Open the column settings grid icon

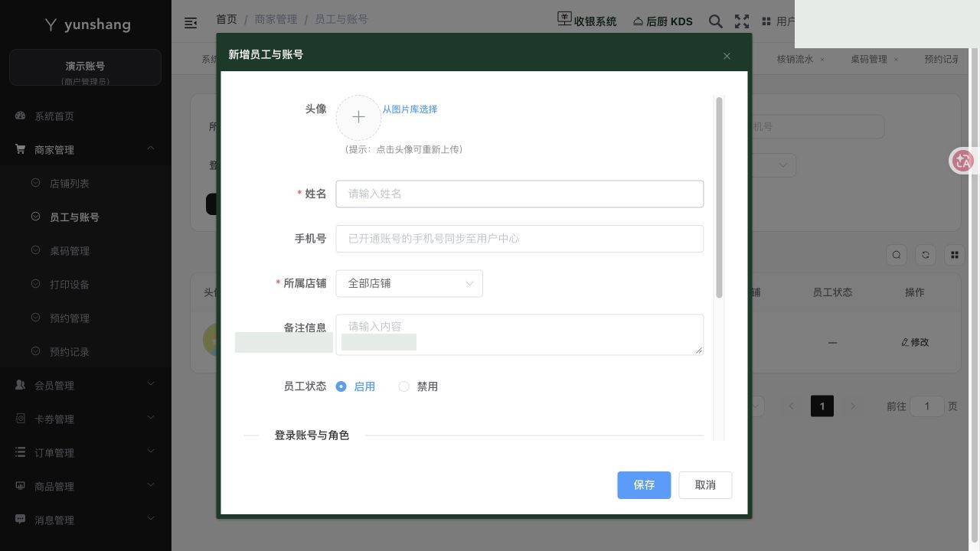955,255
